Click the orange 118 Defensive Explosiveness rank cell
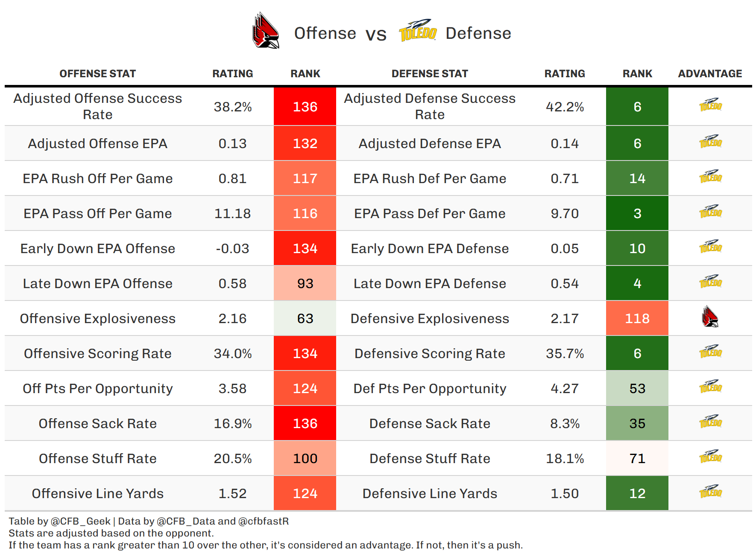The image size is (756, 560). (637, 318)
